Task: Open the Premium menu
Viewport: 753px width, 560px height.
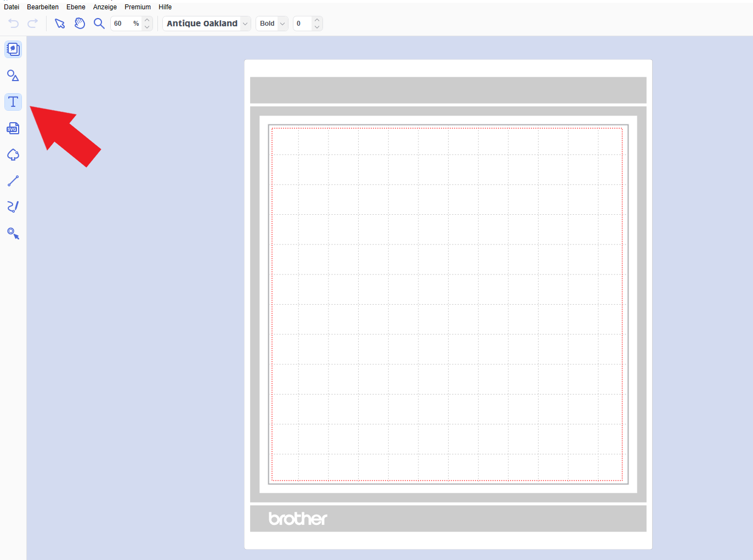Action: pyautogui.click(x=138, y=7)
